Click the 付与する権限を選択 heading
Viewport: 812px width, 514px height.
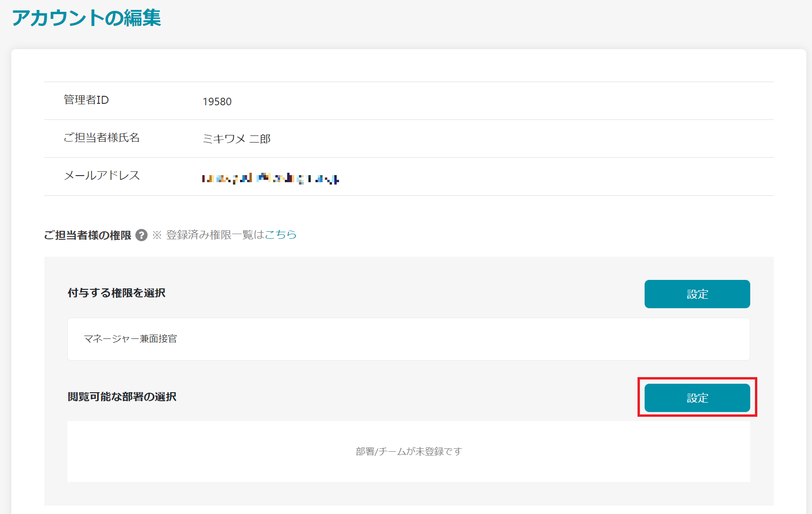[116, 293]
